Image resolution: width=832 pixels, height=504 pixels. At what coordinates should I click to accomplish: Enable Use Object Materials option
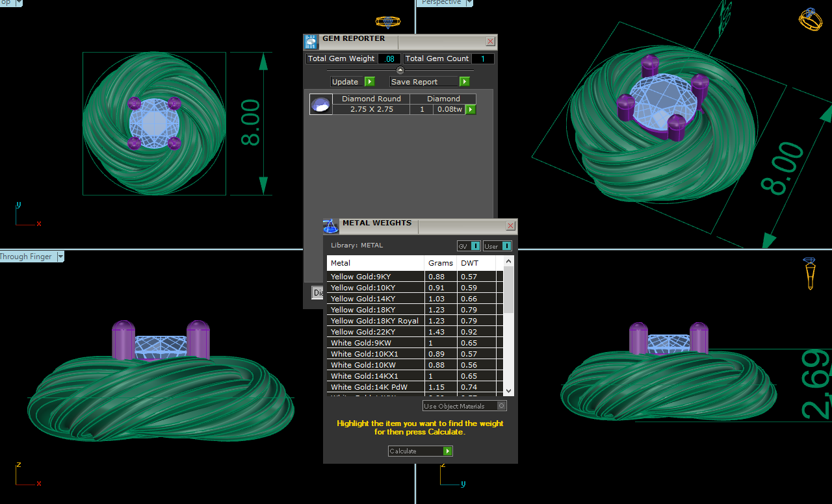[x=501, y=406]
